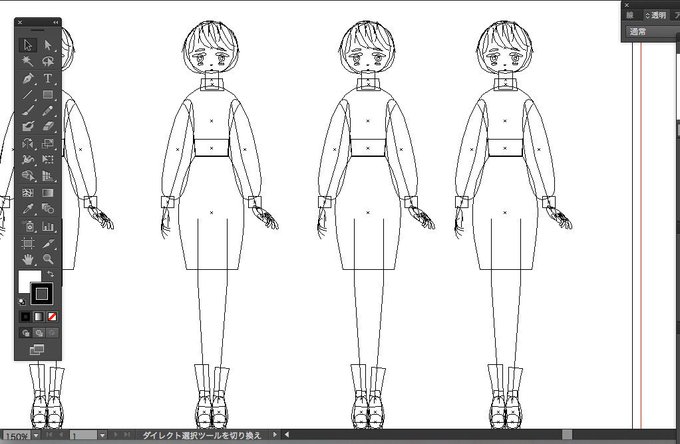Change the screen mode
Viewport: 680px width, 444px height.
point(37,349)
